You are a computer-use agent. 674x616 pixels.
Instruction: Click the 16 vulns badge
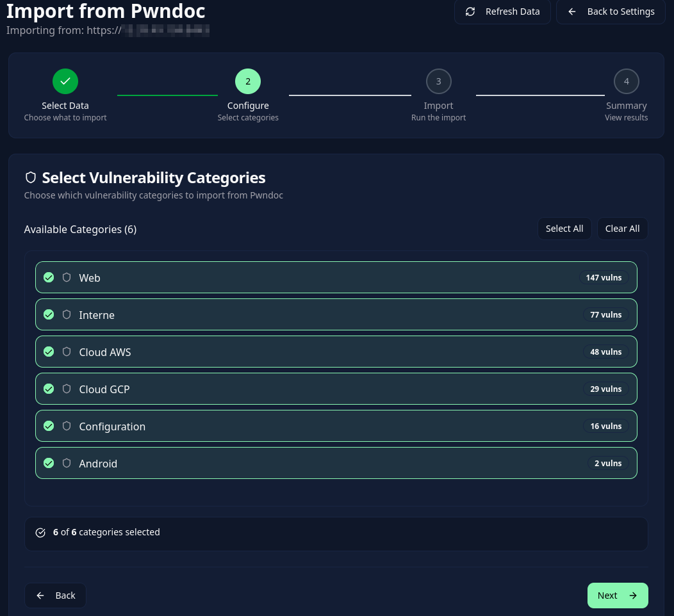[605, 426]
